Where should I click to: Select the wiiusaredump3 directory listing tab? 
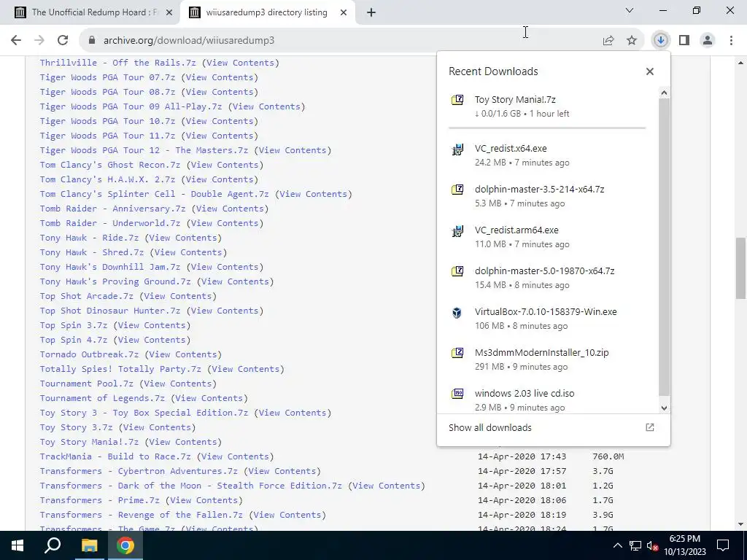tap(267, 12)
